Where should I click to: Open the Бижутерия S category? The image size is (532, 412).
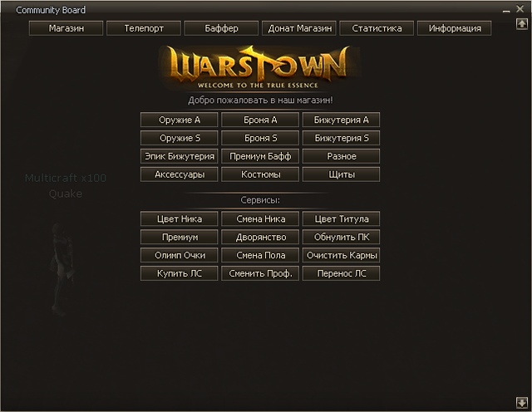[x=341, y=138]
